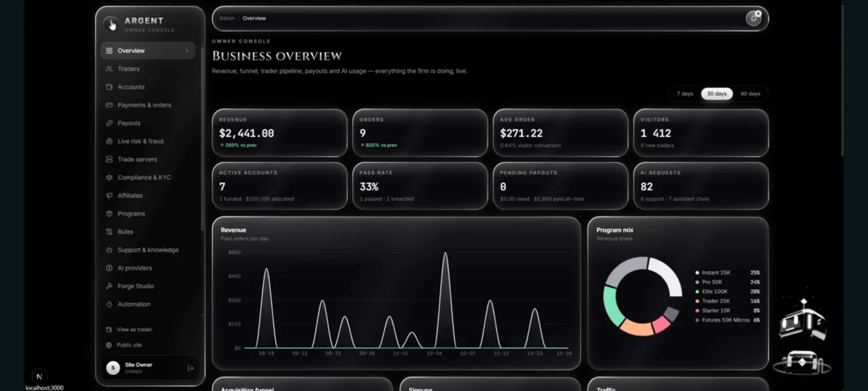Click the Trader 25K orange legend dot
868x391 pixels.
[x=697, y=301]
